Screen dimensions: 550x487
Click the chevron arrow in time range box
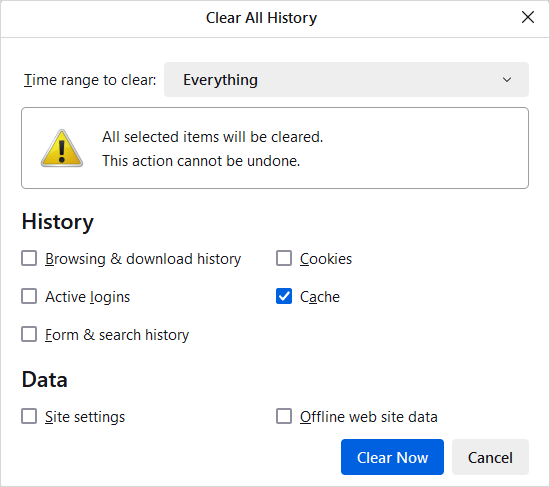tap(507, 80)
